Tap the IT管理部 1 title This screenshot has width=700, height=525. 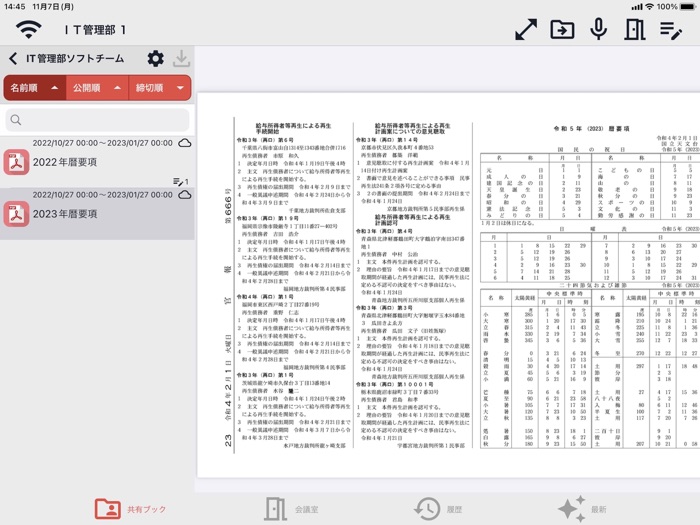pos(96,30)
